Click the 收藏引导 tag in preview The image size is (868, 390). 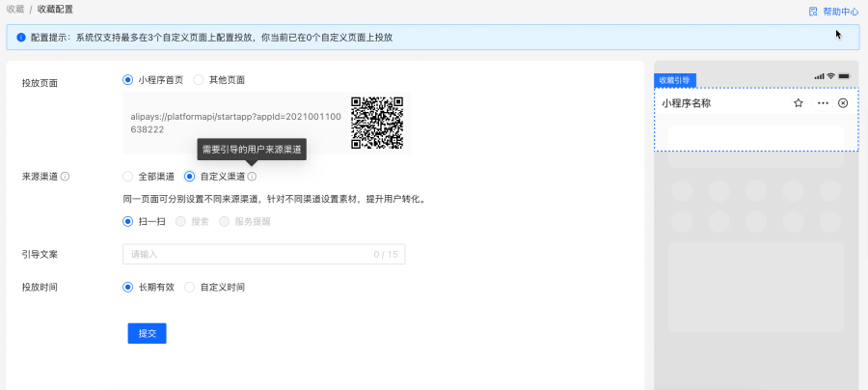[x=675, y=80]
